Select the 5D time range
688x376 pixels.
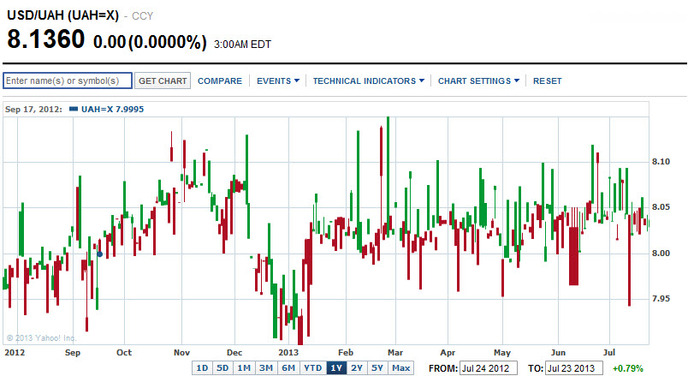point(223,368)
